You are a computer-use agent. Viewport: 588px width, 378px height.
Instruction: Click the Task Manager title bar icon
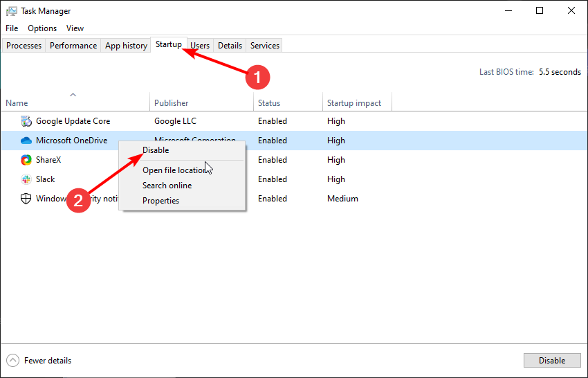[x=11, y=11]
